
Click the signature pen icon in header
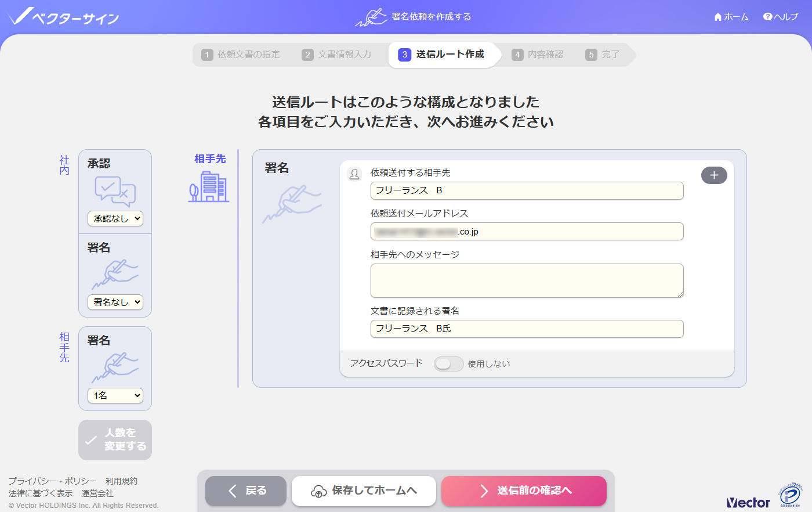click(x=371, y=17)
